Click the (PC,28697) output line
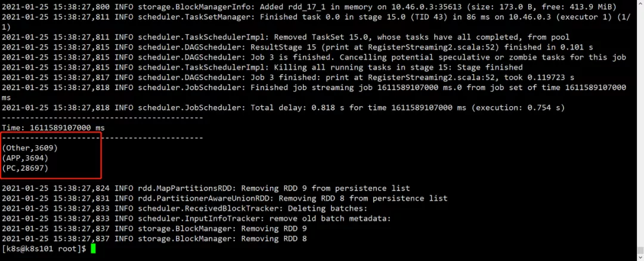This screenshot has width=644, height=261. click(x=25, y=168)
